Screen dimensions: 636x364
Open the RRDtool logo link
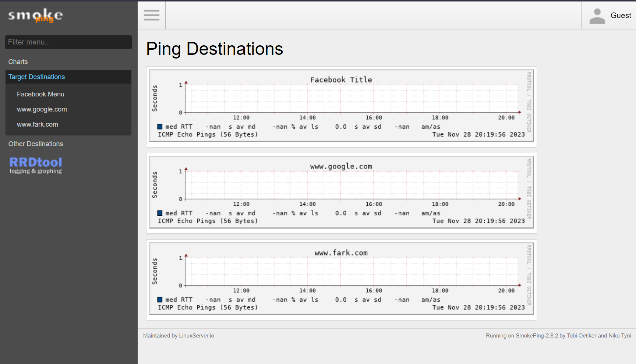(36, 165)
